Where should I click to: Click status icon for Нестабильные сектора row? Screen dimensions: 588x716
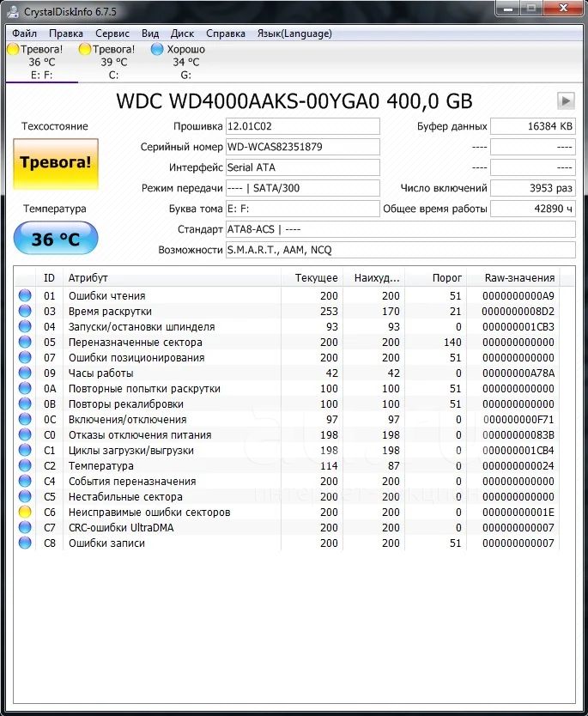point(25,497)
